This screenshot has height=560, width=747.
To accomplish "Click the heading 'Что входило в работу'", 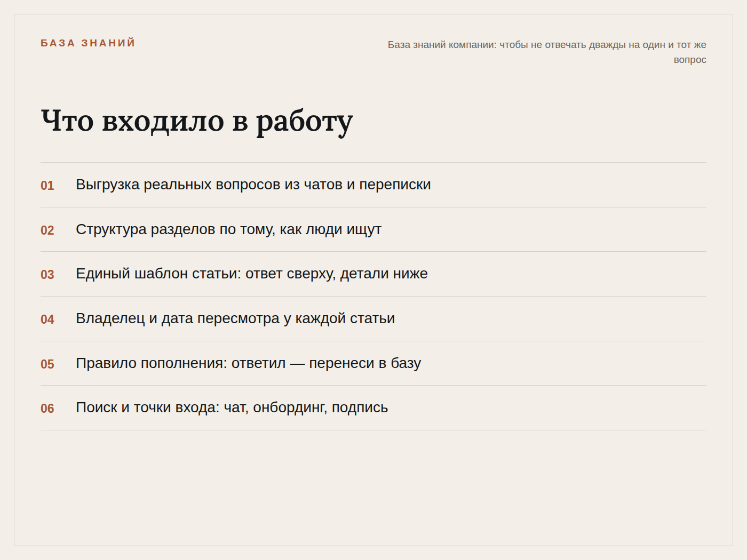I will coord(197,121).
